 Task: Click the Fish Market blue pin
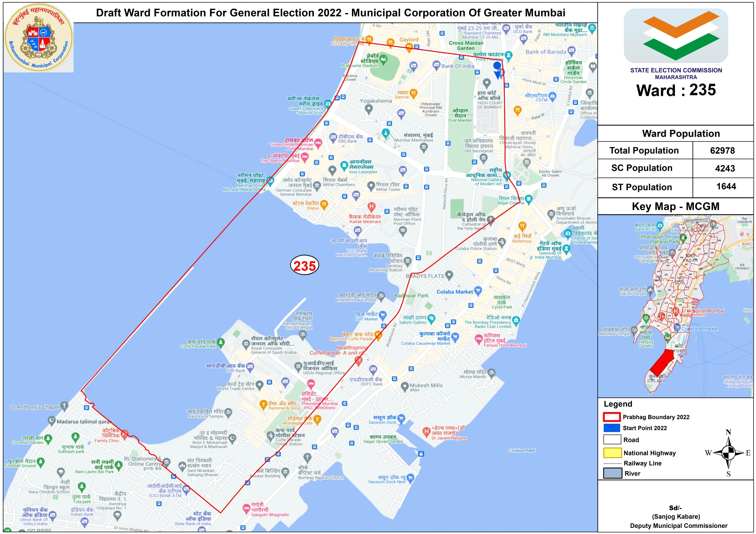point(382,315)
